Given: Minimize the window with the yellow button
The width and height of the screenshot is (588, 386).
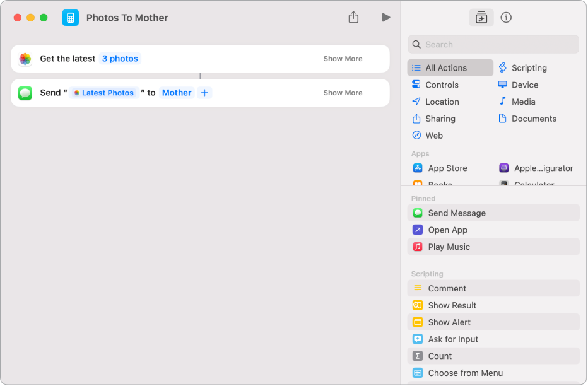Looking at the screenshot, I should click(31, 18).
